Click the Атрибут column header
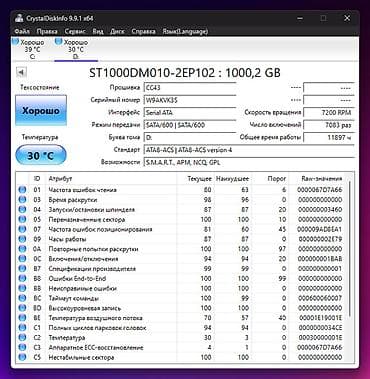Screen dimensions: 370x379 click(111, 179)
